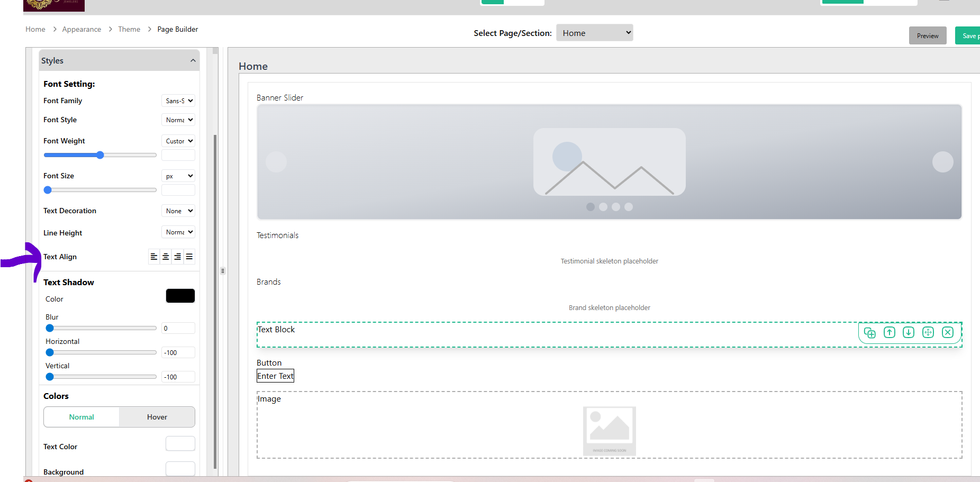
Task: Click the Font Size slider
Action: click(100, 190)
